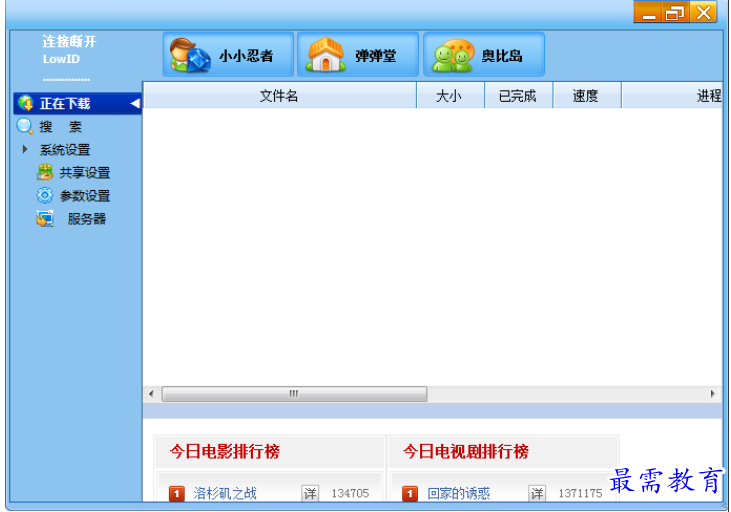The image size is (731, 512).
Task: Sort by the 速度 column header
Action: point(586,96)
